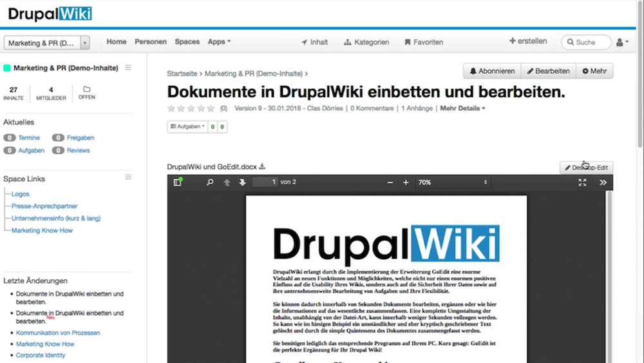This screenshot has height=363, width=644.
Task: Go to Home in navigation bar
Action: click(116, 41)
